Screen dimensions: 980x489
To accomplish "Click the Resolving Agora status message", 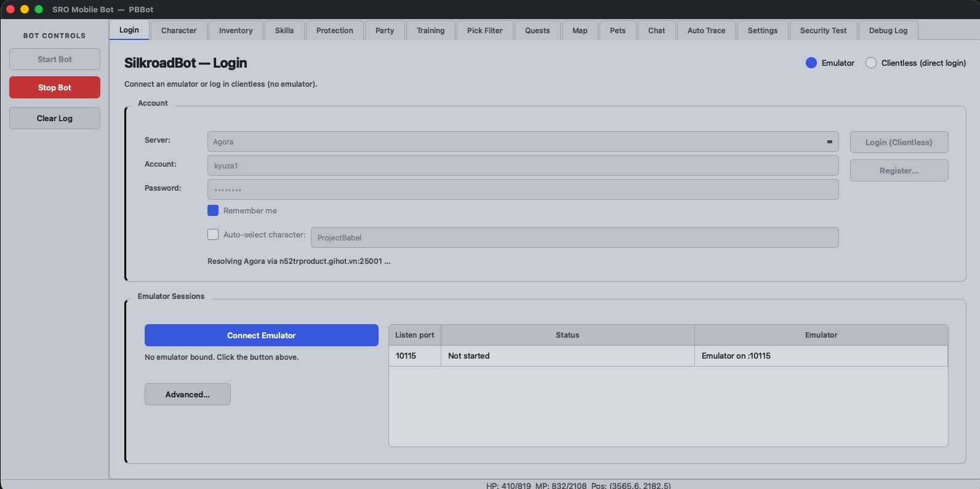I will [299, 261].
